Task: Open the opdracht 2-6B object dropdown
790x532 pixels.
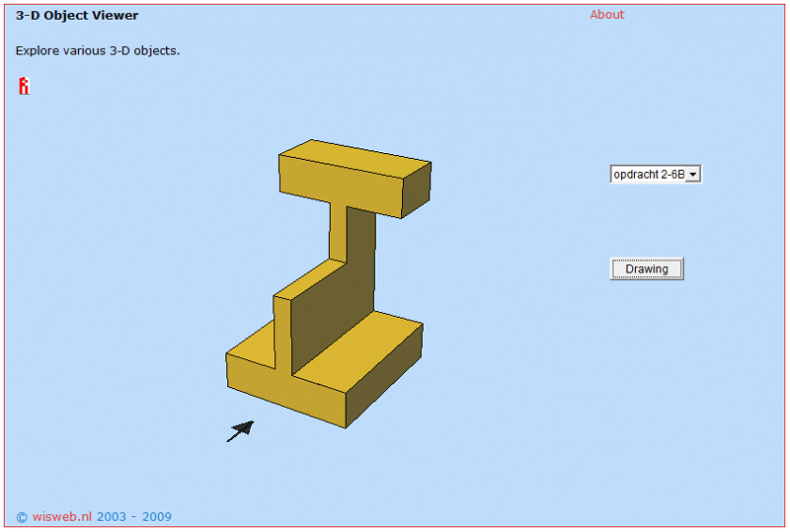Action: (x=656, y=175)
